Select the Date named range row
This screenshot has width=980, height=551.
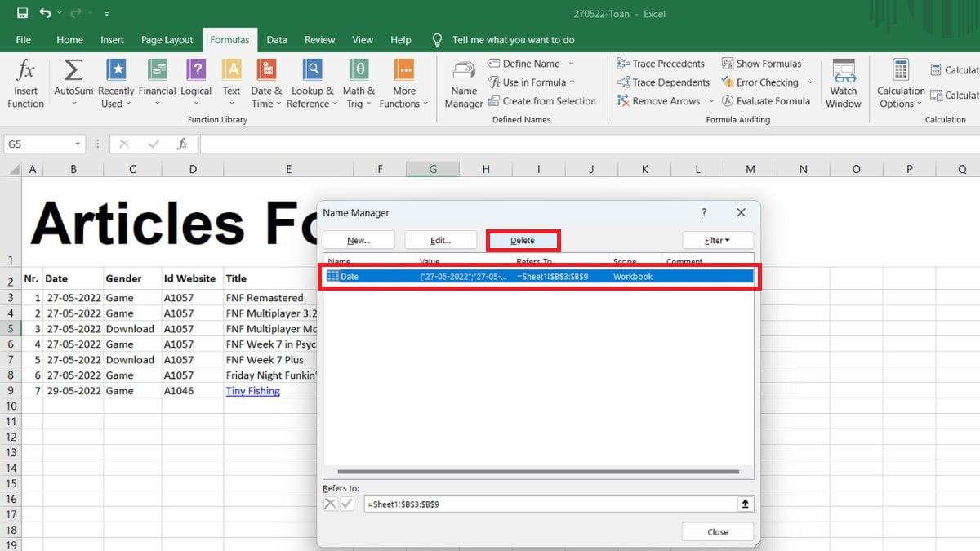(537, 277)
